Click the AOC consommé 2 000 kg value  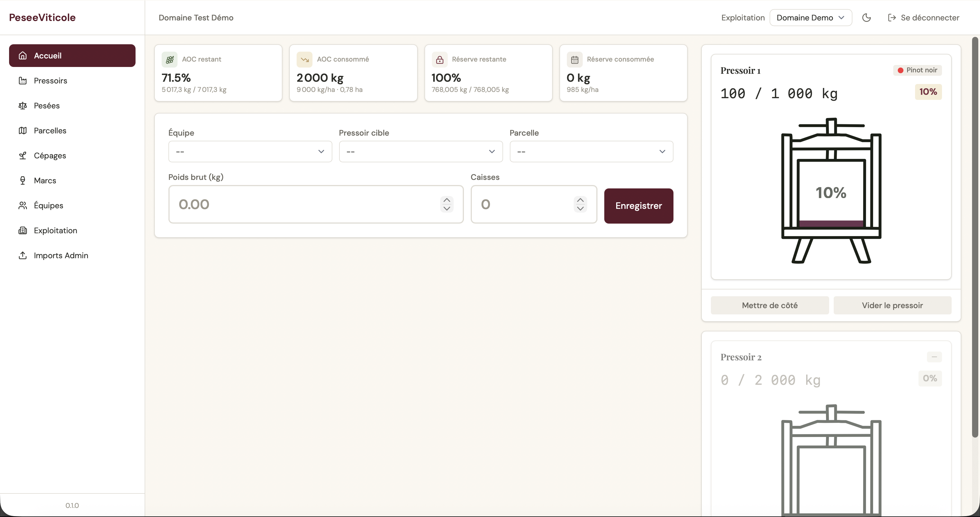coord(320,78)
